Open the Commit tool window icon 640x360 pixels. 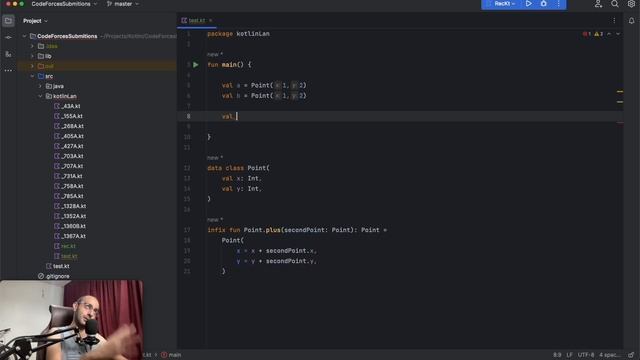point(8,37)
